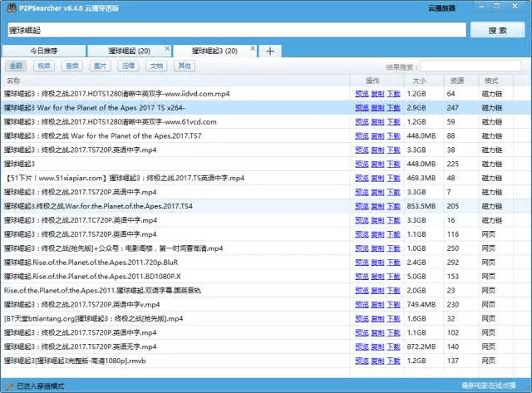Close the 猩球崛起3 (20) tab
Image resolution: width=532 pixels, height=393 pixels.
[253, 48]
